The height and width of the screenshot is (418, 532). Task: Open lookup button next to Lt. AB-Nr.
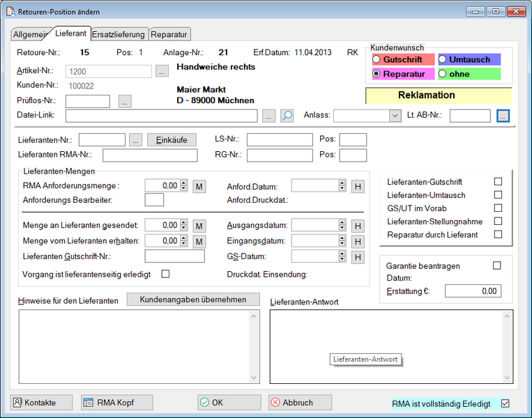(503, 116)
